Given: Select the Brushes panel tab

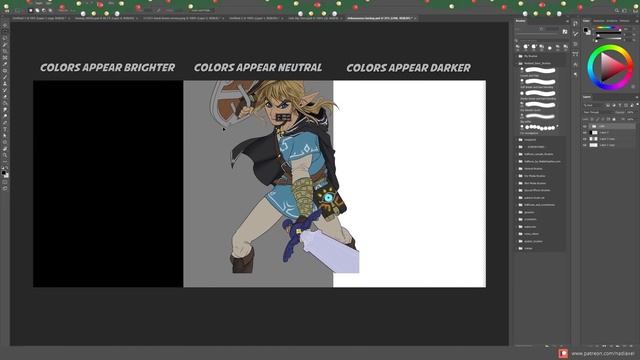Looking at the screenshot, I should [520, 21].
